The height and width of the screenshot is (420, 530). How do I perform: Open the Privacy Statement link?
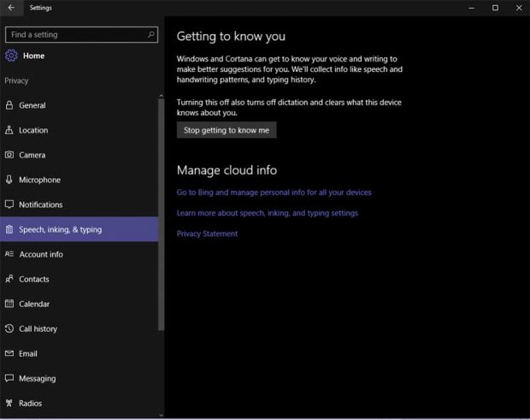[x=207, y=234]
